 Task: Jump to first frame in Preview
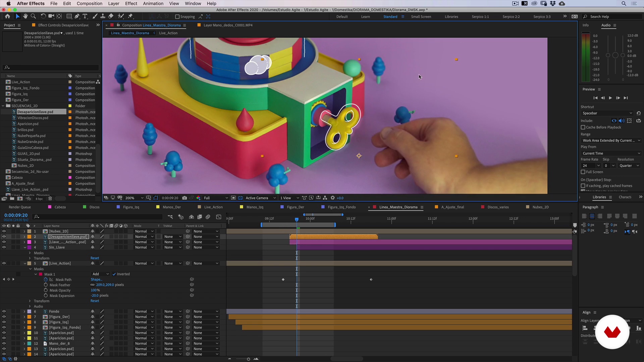(x=595, y=98)
